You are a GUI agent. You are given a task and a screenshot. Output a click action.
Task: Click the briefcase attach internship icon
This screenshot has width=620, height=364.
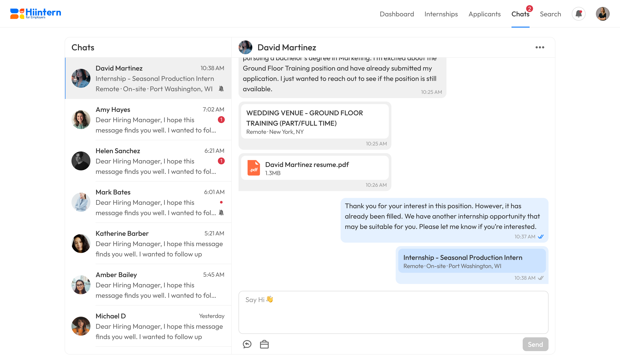264,344
